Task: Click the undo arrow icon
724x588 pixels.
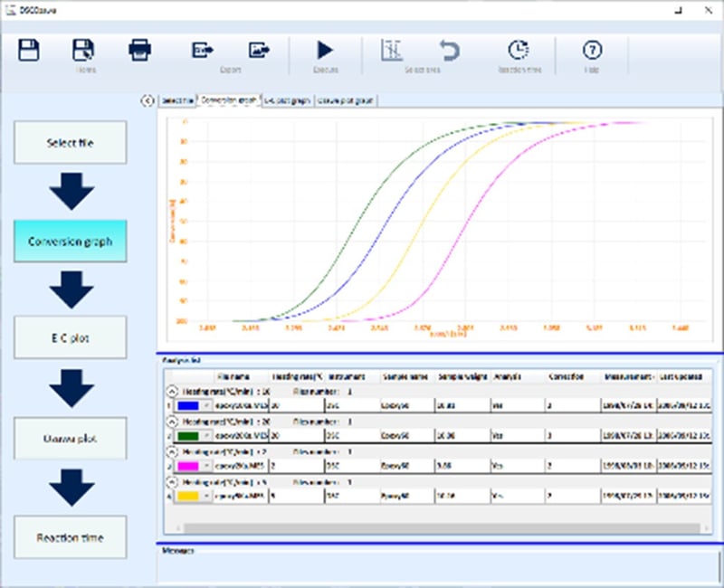Action: pyautogui.click(x=447, y=50)
